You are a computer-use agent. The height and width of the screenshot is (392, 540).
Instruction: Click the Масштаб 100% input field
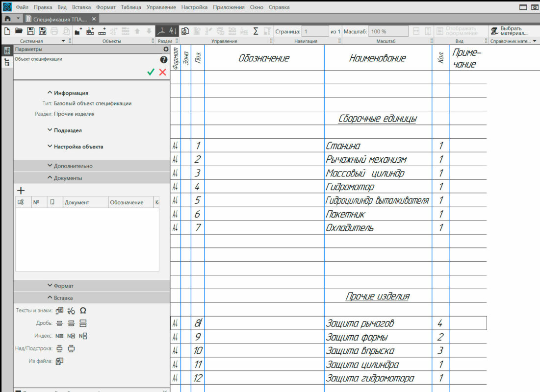click(x=387, y=31)
